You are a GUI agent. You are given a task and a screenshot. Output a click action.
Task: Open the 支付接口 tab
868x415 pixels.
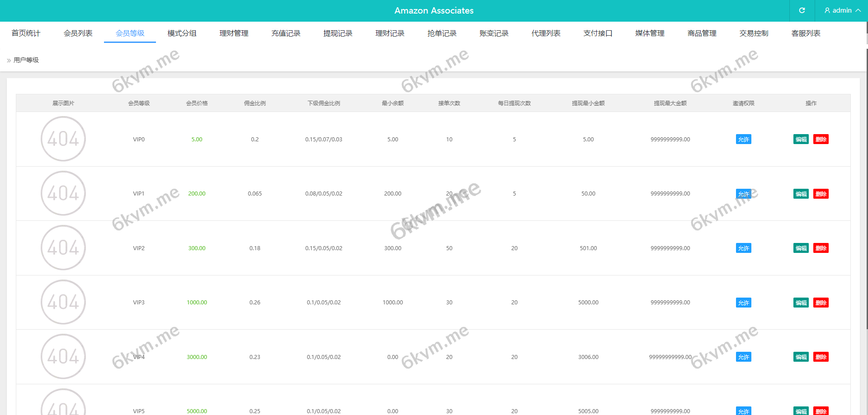pyautogui.click(x=598, y=33)
